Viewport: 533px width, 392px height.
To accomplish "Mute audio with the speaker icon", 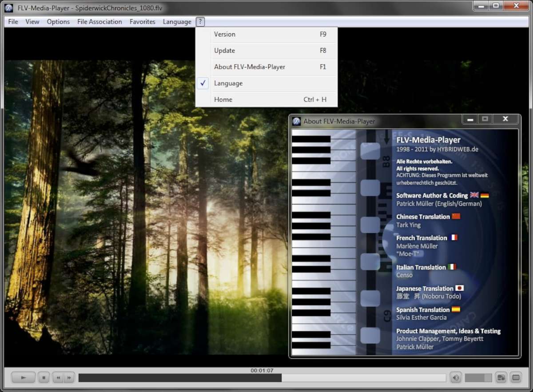I will coord(455,378).
